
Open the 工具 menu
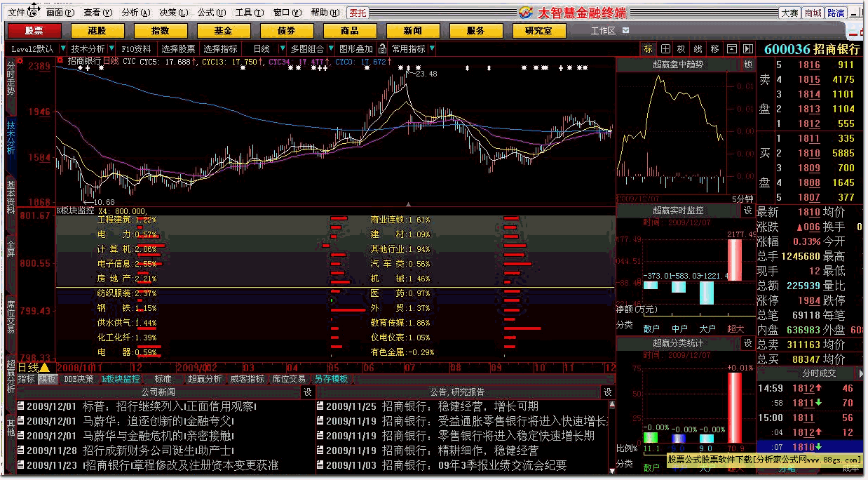pyautogui.click(x=249, y=13)
